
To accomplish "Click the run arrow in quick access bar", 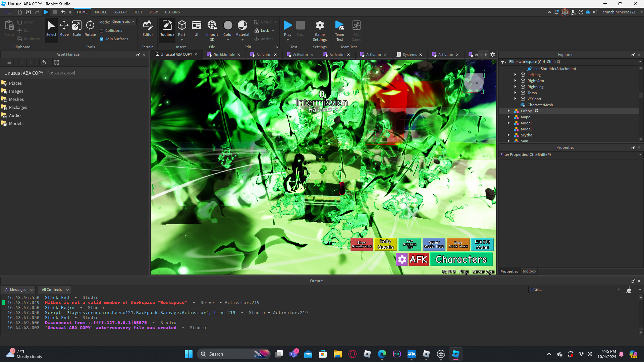I will pyautogui.click(x=46, y=12).
